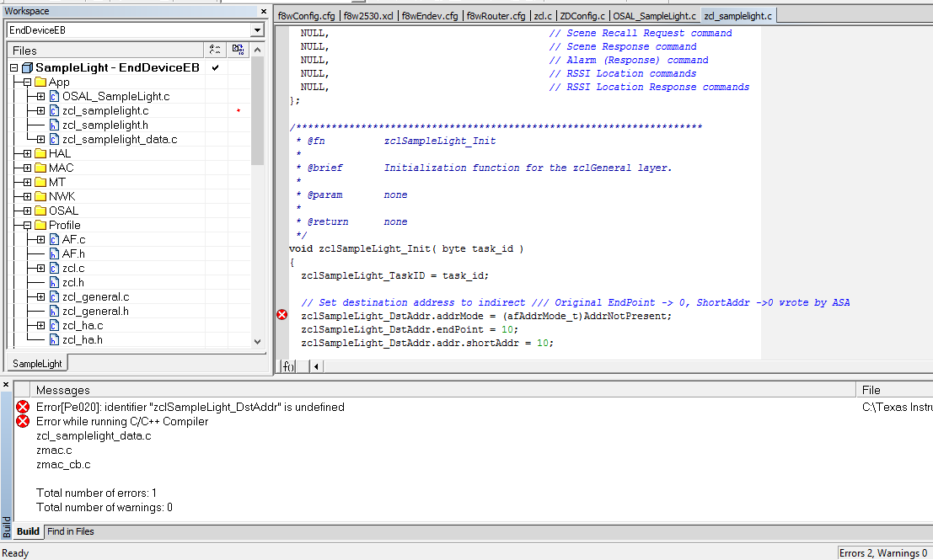Click the zcl_ha.h header file icon
The width and height of the screenshot is (933, 560).
pyautogui.click(x=54, y=339)
